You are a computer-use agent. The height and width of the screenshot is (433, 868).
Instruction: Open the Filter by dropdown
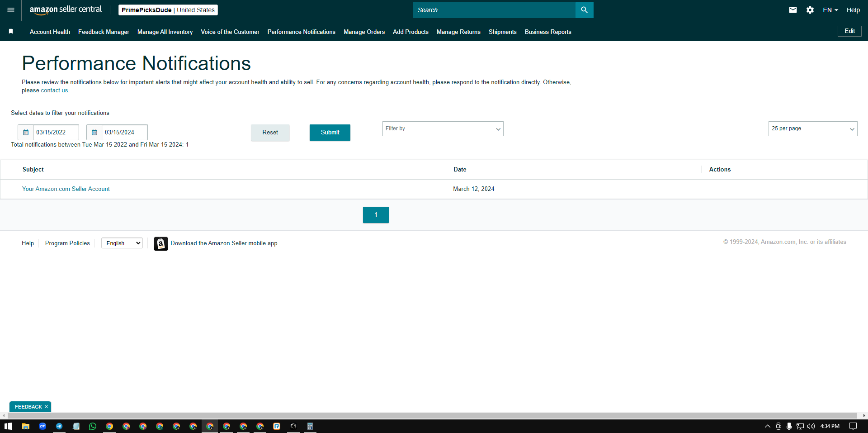[443, 129]
